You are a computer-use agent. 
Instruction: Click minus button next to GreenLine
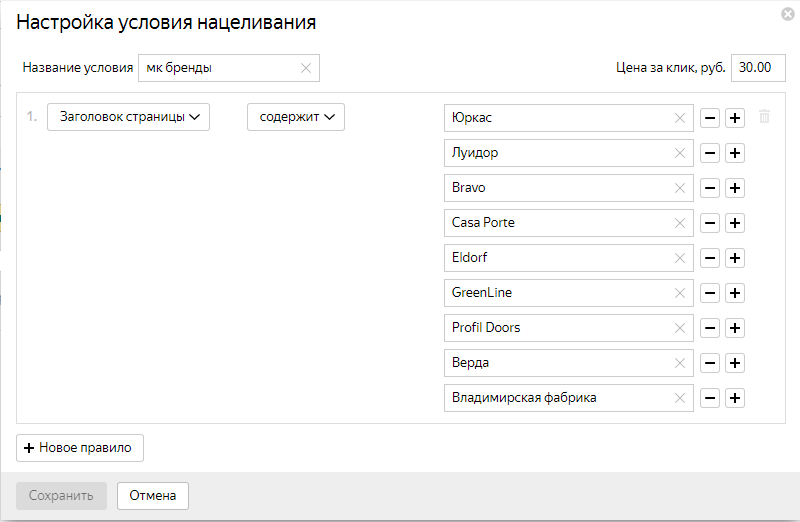(x=709, y=293)
